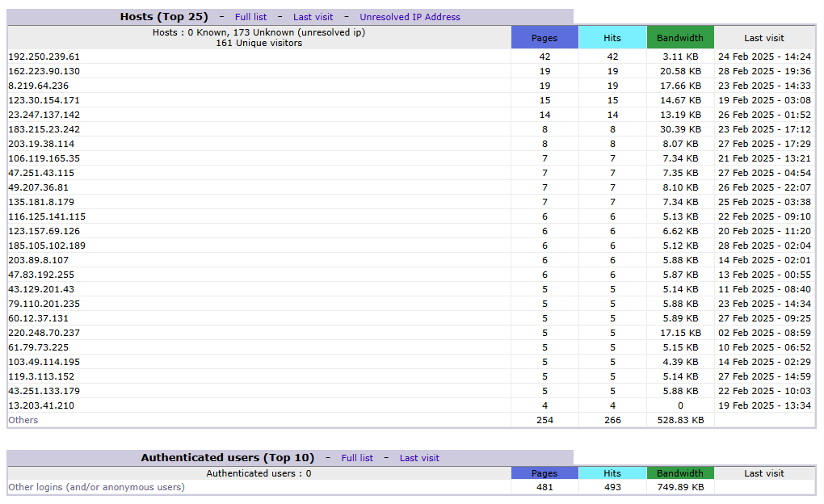Click the green Bandwidth header in Hosts table
This screenshot has width=824, height=504.
(680, 38)
